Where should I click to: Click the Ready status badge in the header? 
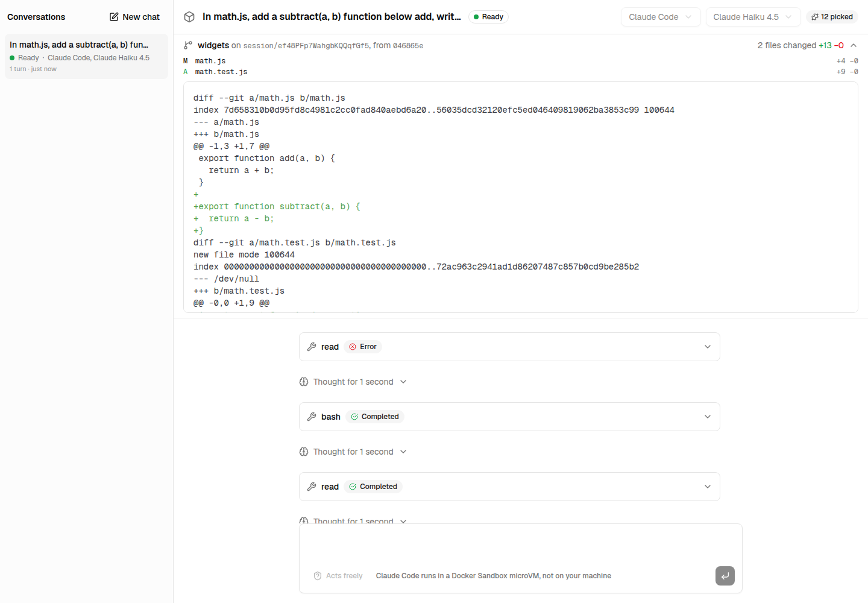[x=488, y=17]
